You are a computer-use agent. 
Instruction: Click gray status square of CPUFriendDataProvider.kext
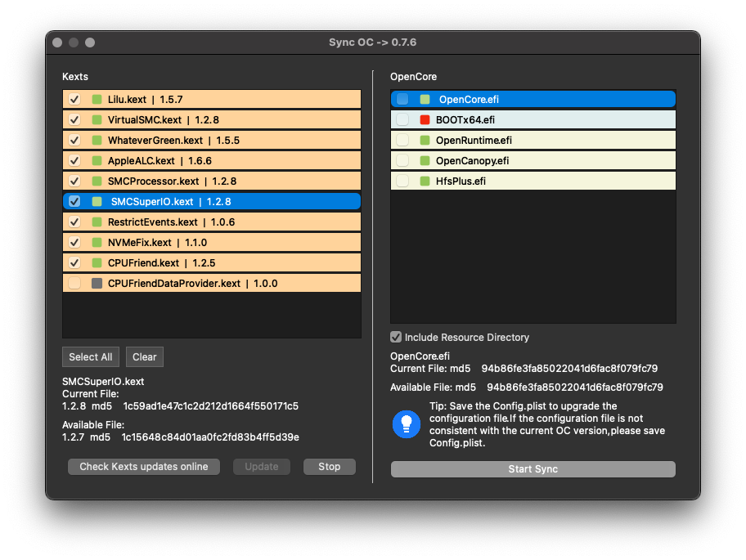tap(97, 284)
